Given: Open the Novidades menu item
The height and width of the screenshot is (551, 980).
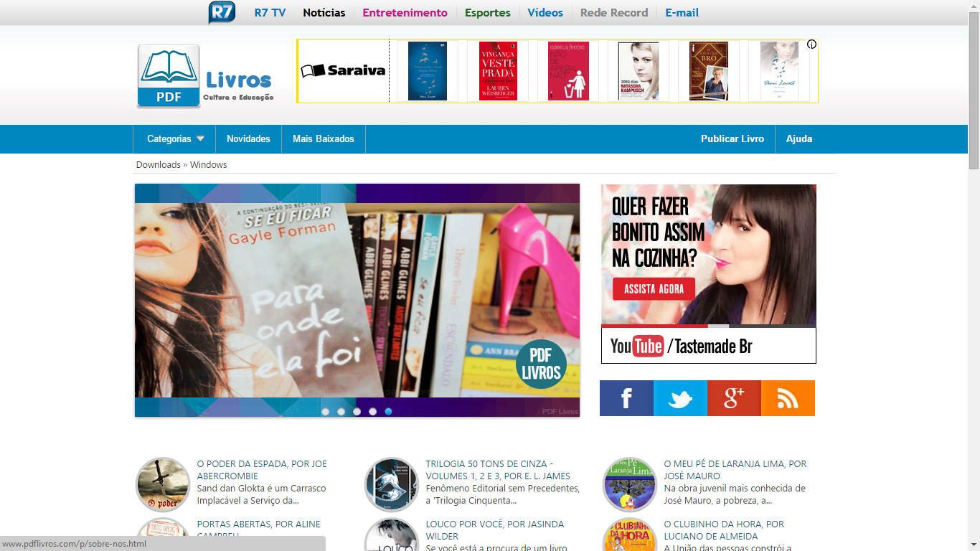Looking at the screenshot, I should click(248, 139).
